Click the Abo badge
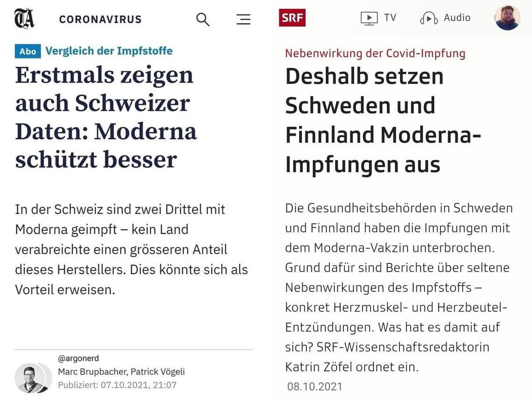 coord(28,51)
